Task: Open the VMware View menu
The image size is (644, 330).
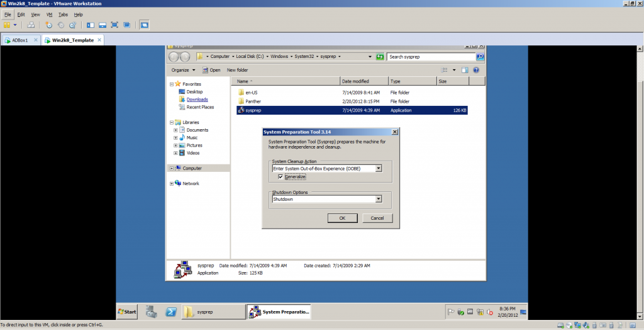Action: point(35,14)
